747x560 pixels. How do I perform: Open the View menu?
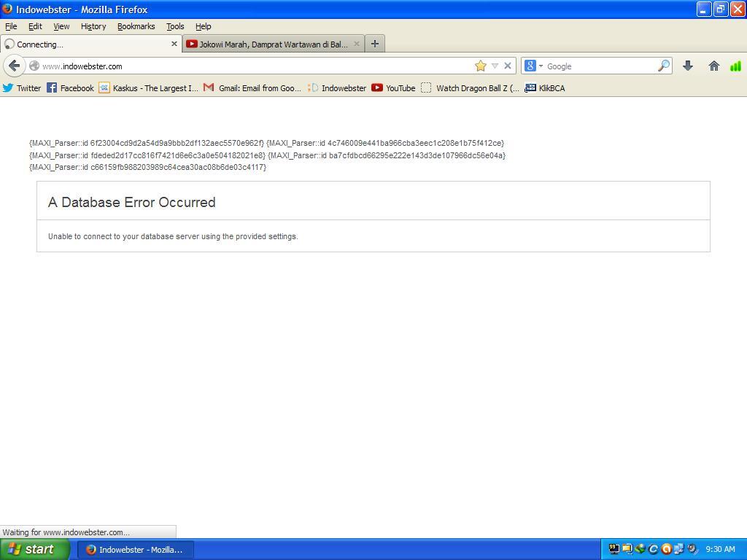point(61,27)
